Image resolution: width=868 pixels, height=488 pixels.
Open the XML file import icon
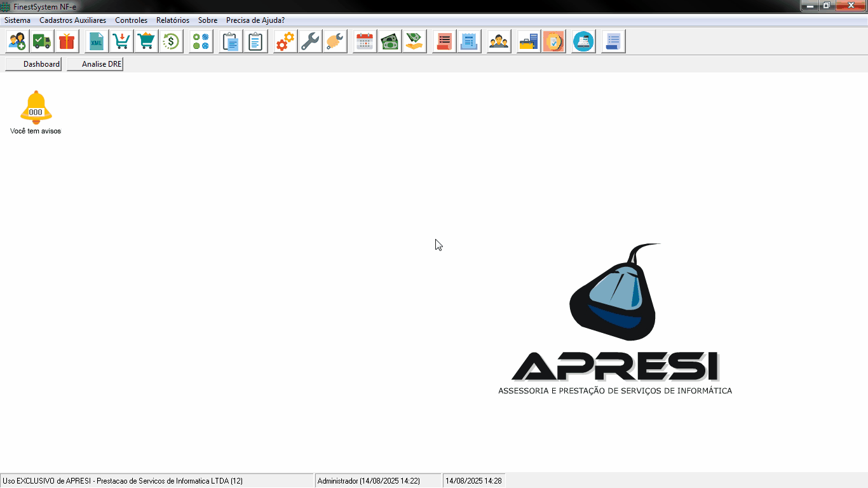[97, 42]
